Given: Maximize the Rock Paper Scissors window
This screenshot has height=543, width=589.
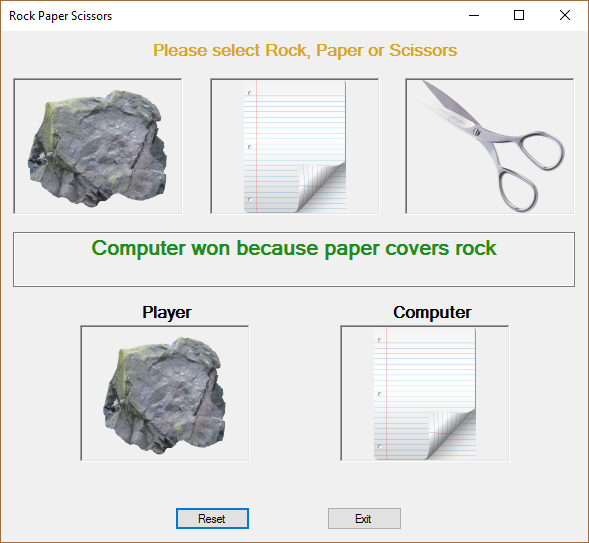Looking at the screenshot, I should 519,15.
